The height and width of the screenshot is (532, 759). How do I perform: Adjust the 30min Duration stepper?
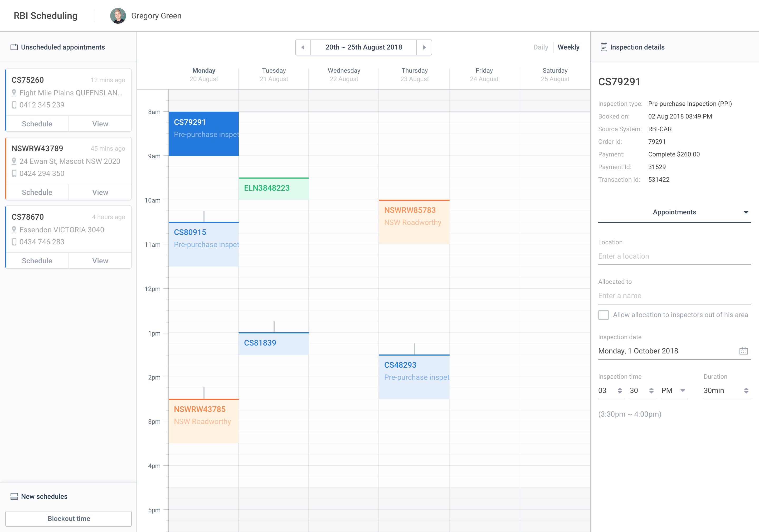pyautogui.click(x=746, y=391)
